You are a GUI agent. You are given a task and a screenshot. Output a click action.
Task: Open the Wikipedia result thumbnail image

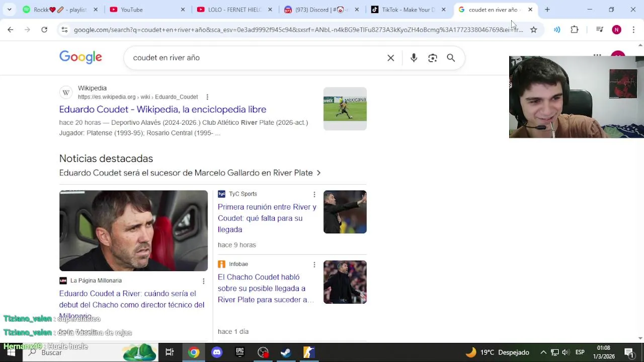click(x=345, y=109)
